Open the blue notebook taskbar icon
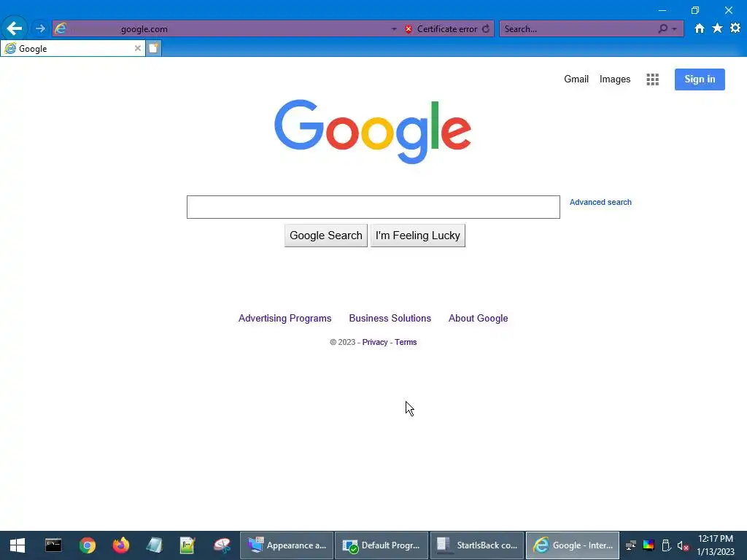 tap(154, 545)
